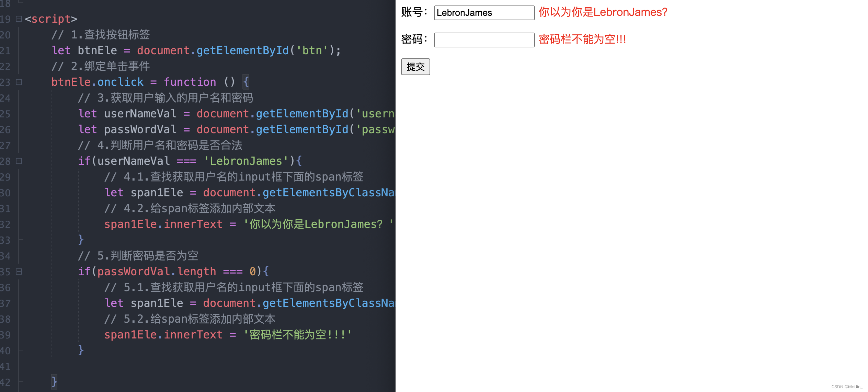Click the comment // 2.绑定单击事件
Image resolution: width=868 pixels, height=392 pixels.
tap(101, 66)
